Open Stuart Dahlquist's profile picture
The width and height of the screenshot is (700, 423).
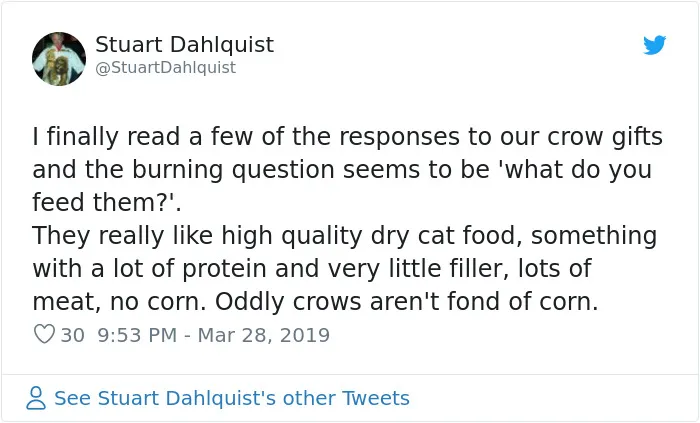pyautogui.click(x=59, y=58)
